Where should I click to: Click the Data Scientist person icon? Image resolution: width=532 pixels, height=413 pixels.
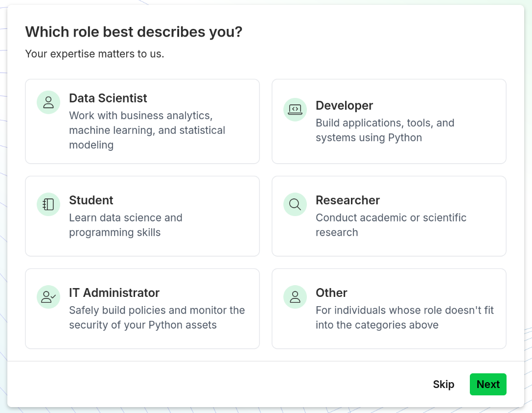(x=48, y=102)
